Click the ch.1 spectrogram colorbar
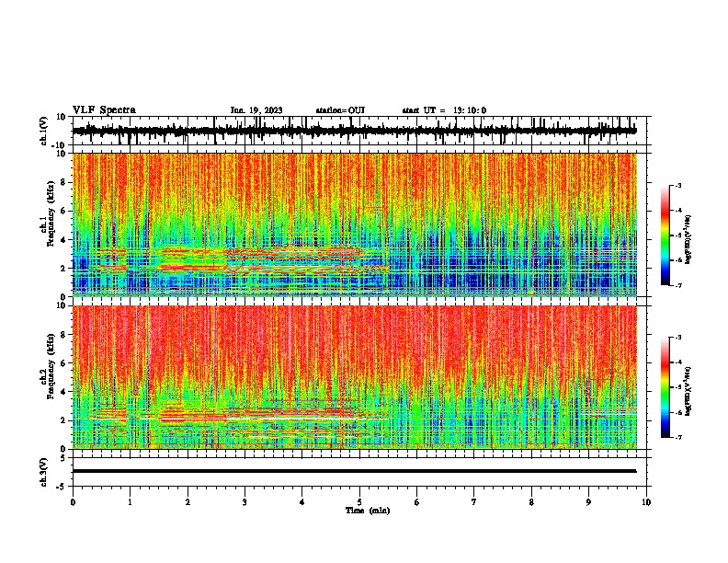The width and height of the screenshot is (728, 563). (665, 236)
